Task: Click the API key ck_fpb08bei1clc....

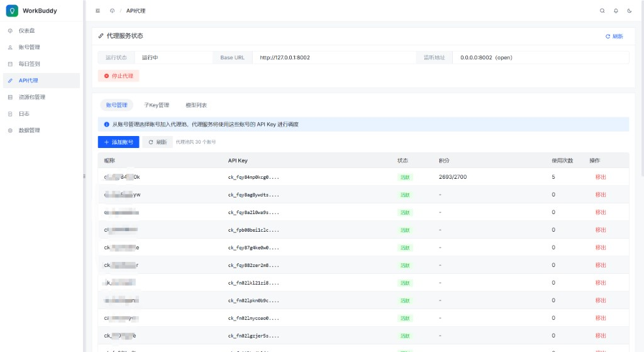Action: click(253, 230)
